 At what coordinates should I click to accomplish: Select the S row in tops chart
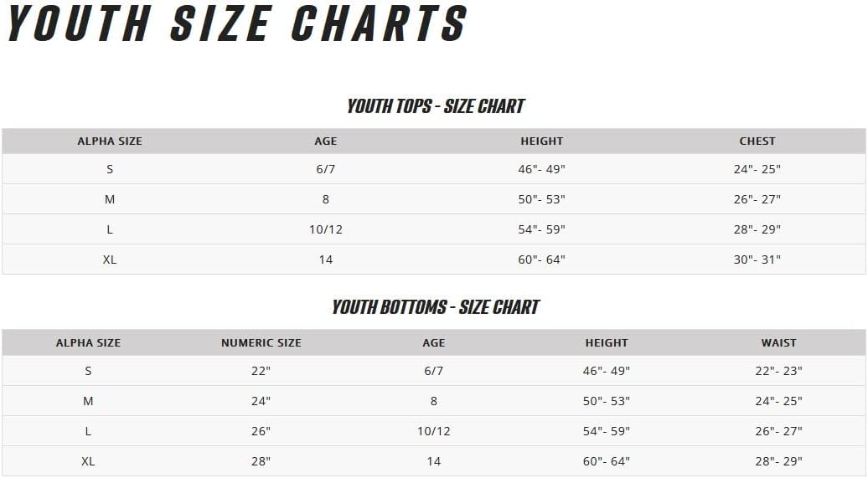(x=434, y=169)
